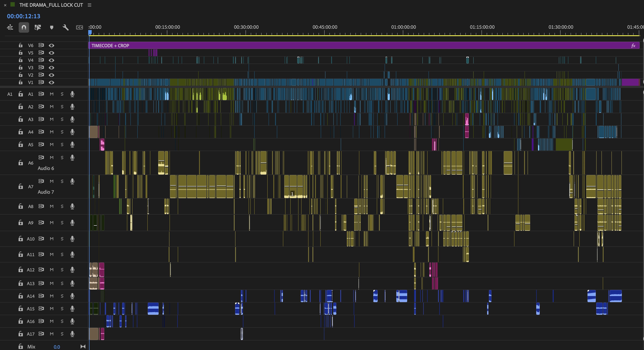The height and width of the screenshot is (350, 644).
Task: Click the Mix volume value 0.0
Action: coord(57,347)
